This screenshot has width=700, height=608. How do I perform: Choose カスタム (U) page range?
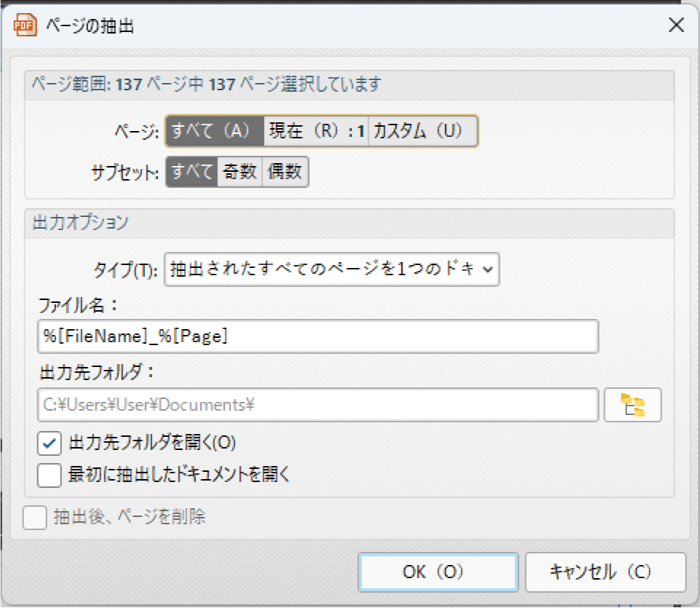point(422,131)
